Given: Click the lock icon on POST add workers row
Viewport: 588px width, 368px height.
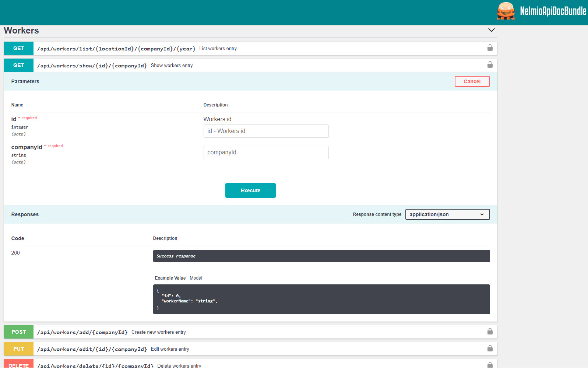Looking at the screenshot, I should coord(490,332).
